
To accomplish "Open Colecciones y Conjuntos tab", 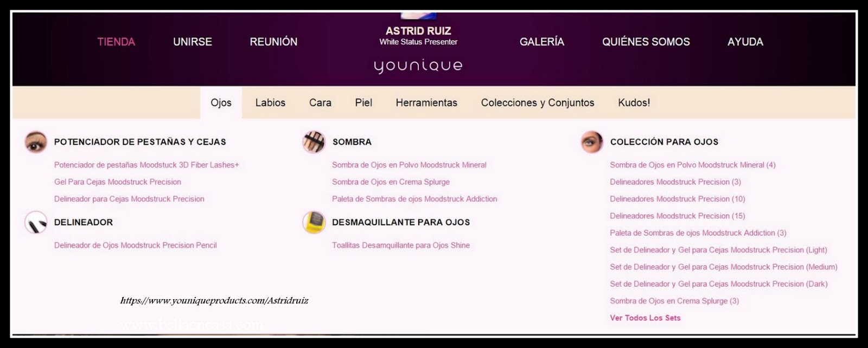I will [538, 102].
